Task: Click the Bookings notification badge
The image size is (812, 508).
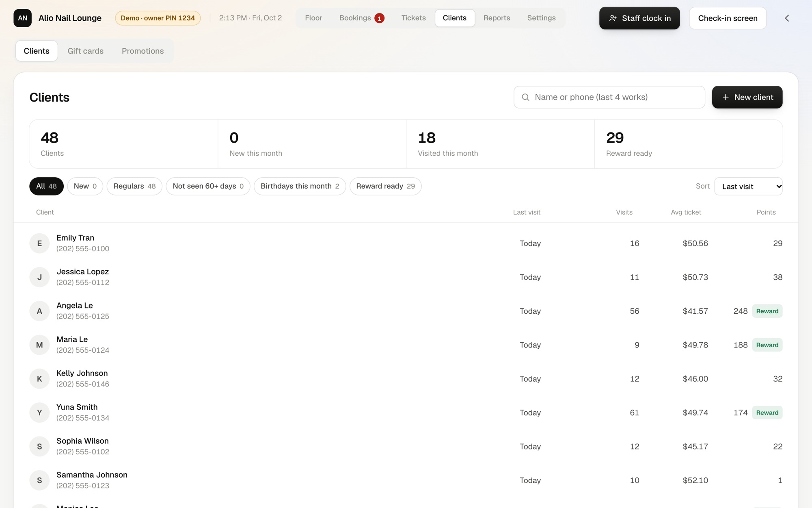Action: pyautogui.click(x=379, y=18)
